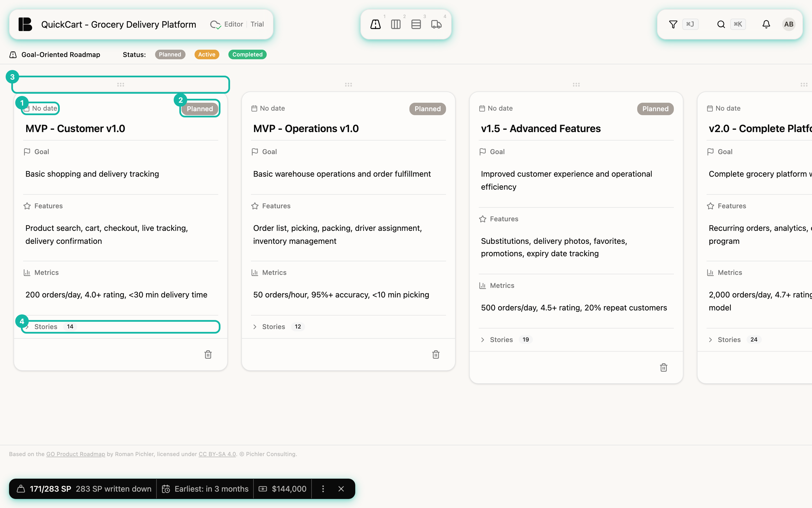Image resolution: width=812 pixels, height=508 pixels.
Task: Edit goal text Basic warehouse operations and order fulfillment
Action: coord(342,174)
